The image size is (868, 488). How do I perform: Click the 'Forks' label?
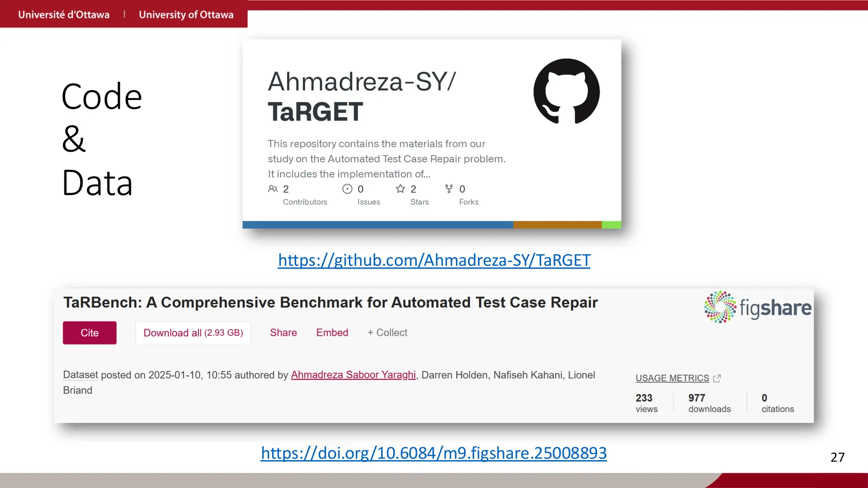pyautogui.click(x=469, y=202)
